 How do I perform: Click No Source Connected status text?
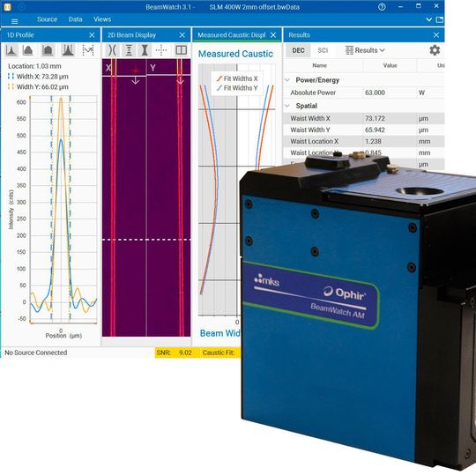pyautogui.click(x=36, y=353)
